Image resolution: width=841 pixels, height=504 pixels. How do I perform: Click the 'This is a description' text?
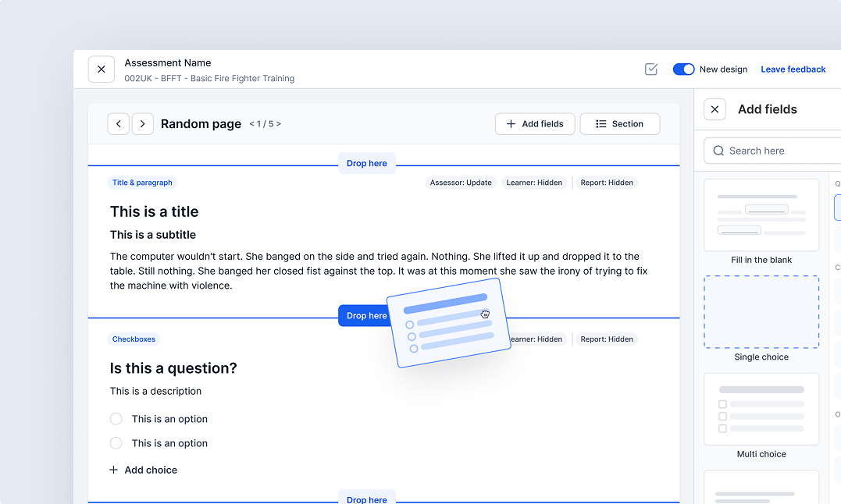tap(155, 391)
